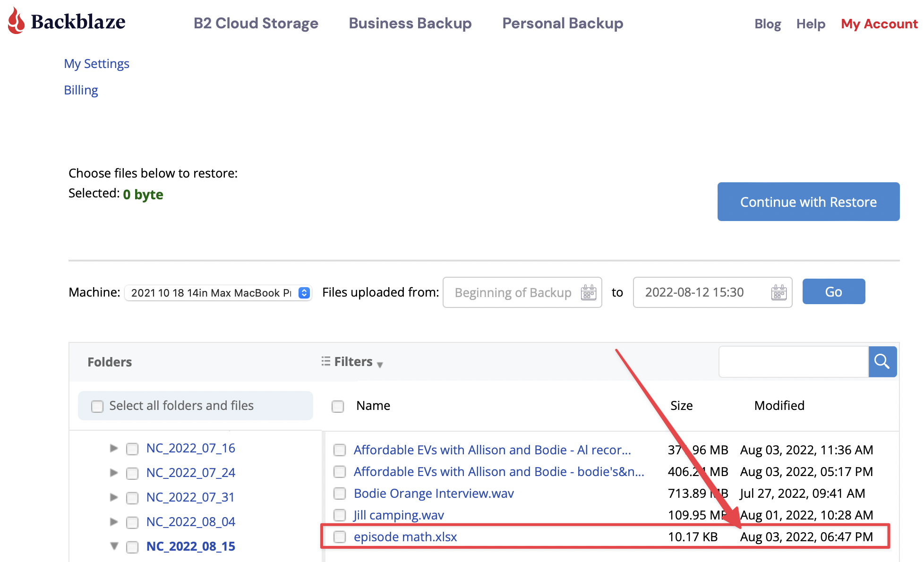Click the Selected 0 byte value
This screenshot has width=924, height=562.
(143, 195)
